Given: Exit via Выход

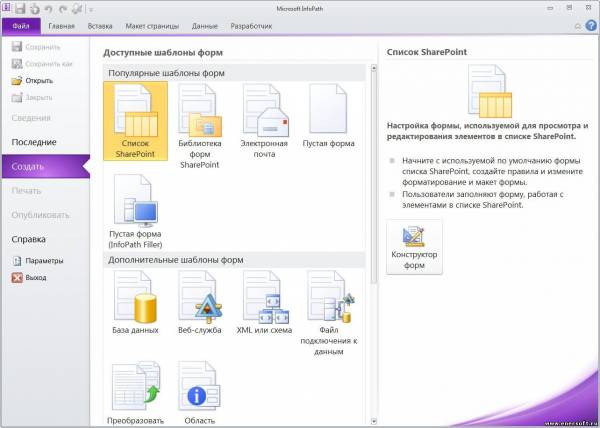Looking at the screenshot, I should (29, 278).
